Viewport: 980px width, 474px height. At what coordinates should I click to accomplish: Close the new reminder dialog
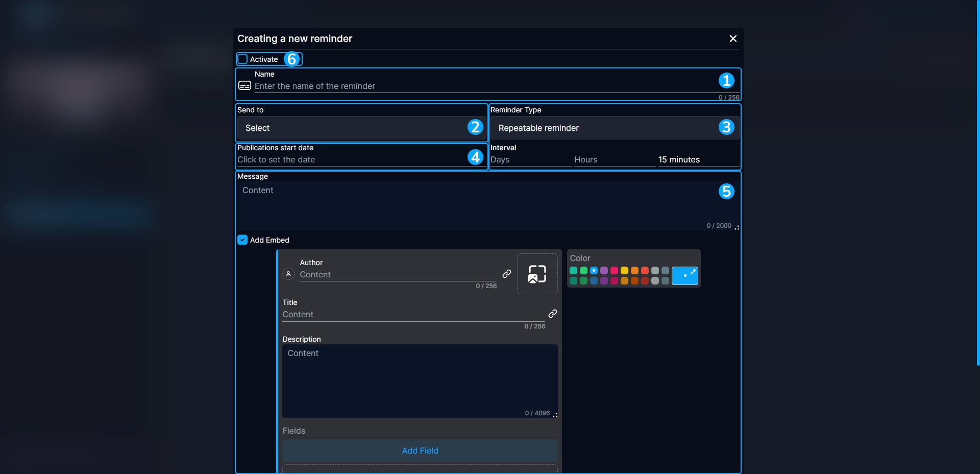click(x=733, y=39)
